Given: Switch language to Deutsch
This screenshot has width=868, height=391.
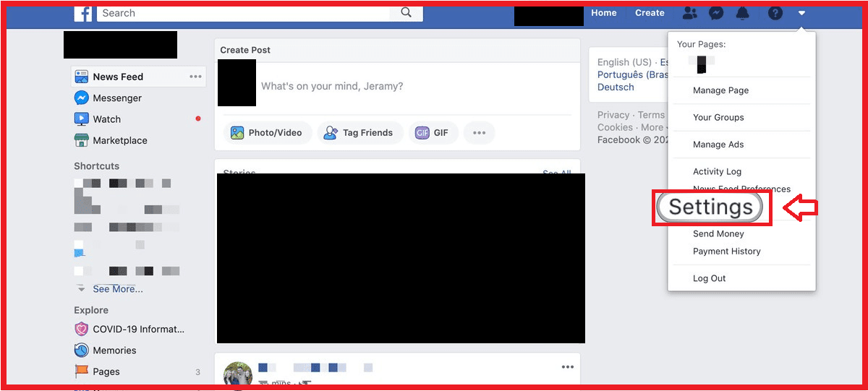Looking at the screenshot, I should pos(616,87).
